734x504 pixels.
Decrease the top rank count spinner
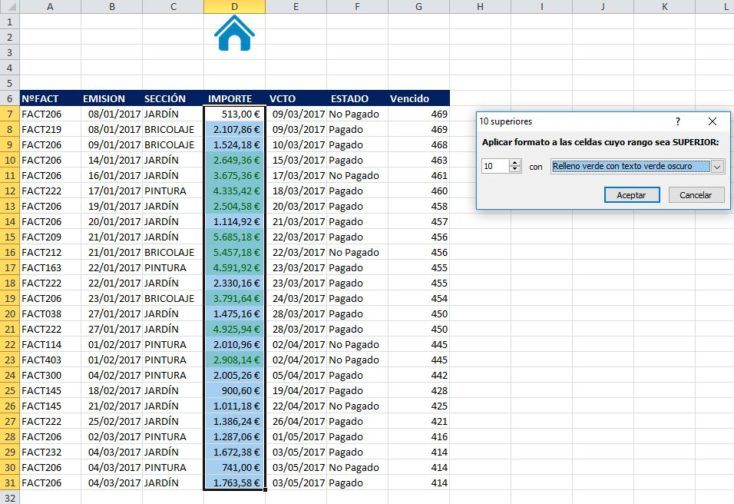tap(515, 169)
